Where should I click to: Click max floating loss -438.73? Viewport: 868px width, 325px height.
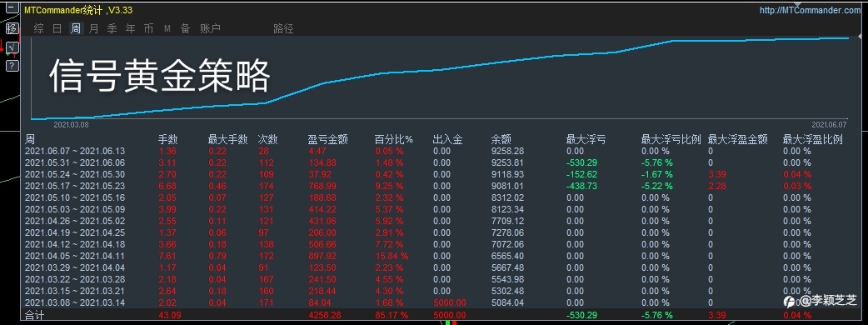581,186
